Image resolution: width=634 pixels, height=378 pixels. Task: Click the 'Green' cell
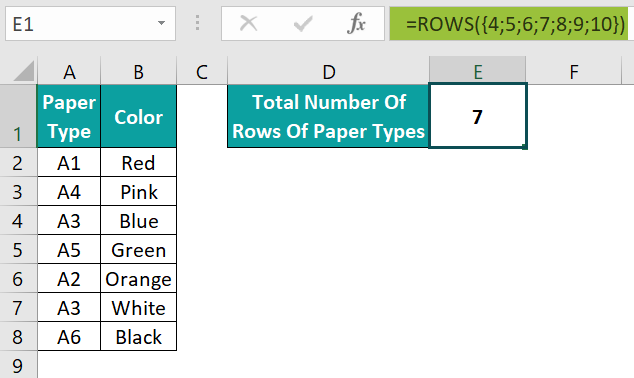[139, 249]
